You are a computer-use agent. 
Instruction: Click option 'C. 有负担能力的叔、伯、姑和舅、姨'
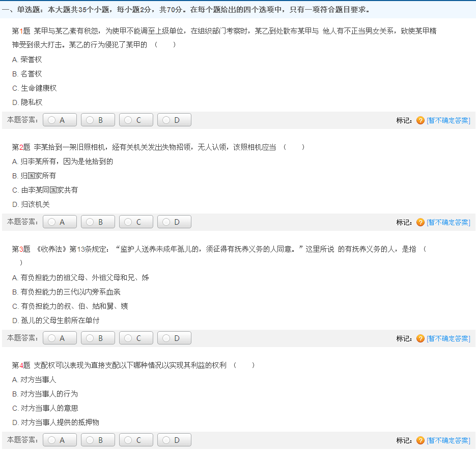tap(70, 306)
